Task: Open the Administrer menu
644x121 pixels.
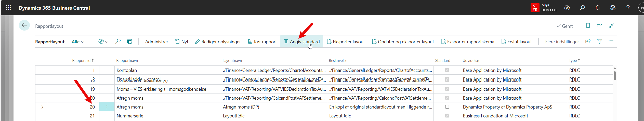Action: point(156,42)
